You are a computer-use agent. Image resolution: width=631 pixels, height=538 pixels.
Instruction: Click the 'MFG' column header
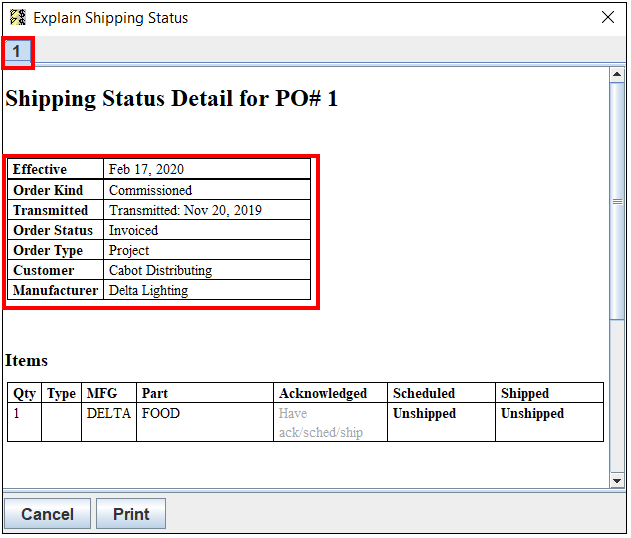click(x=102, y=394)
